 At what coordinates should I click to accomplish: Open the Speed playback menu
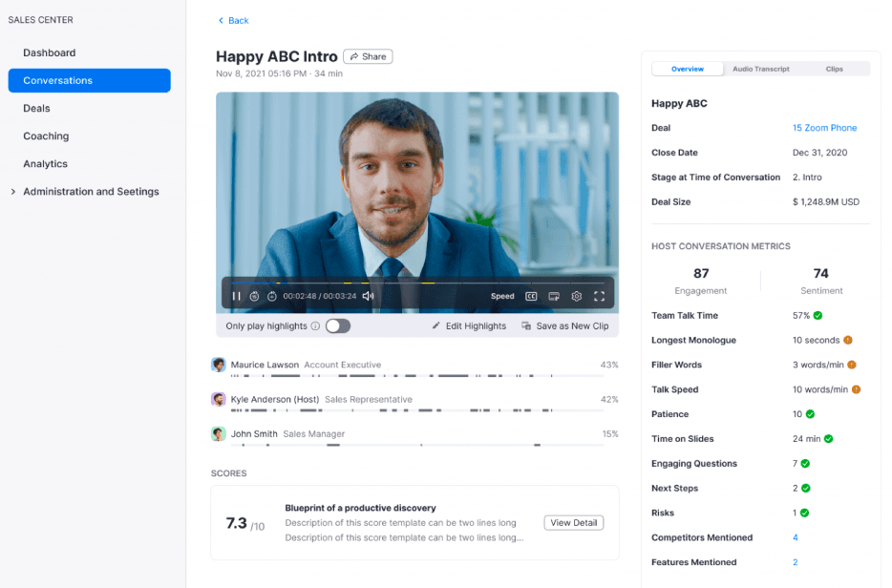[502, 296]
